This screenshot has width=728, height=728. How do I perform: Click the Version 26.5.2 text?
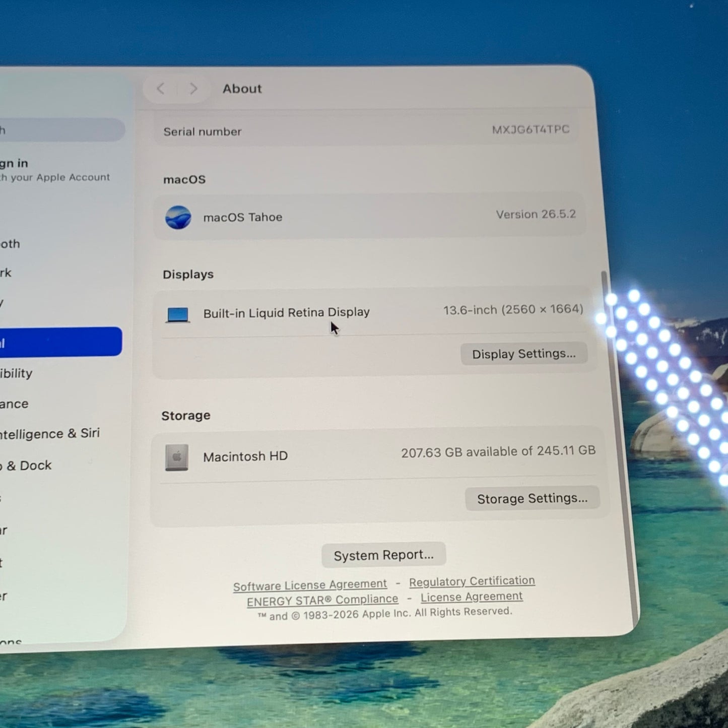536,214
